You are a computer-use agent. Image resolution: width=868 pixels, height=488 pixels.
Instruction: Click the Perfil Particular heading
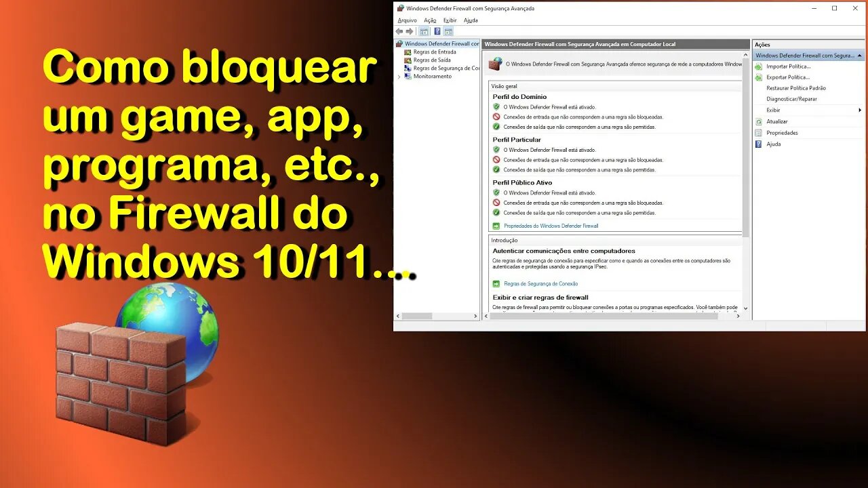tap(517, 140)
